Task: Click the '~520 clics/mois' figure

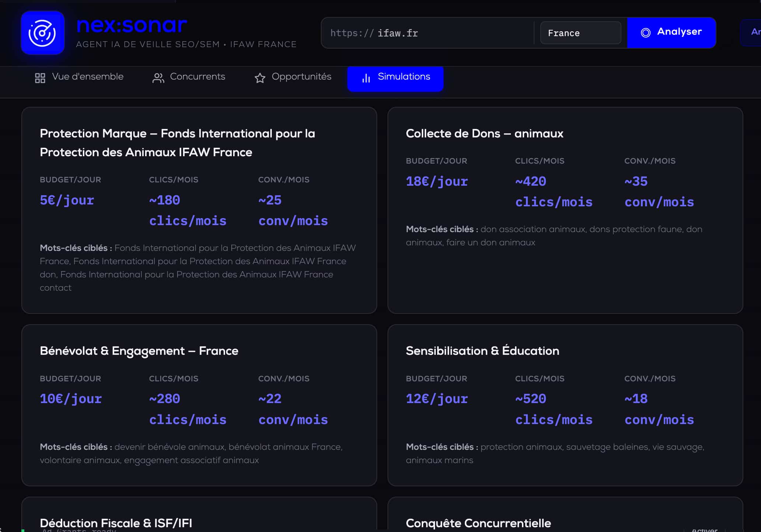Action: pos(554,409)
